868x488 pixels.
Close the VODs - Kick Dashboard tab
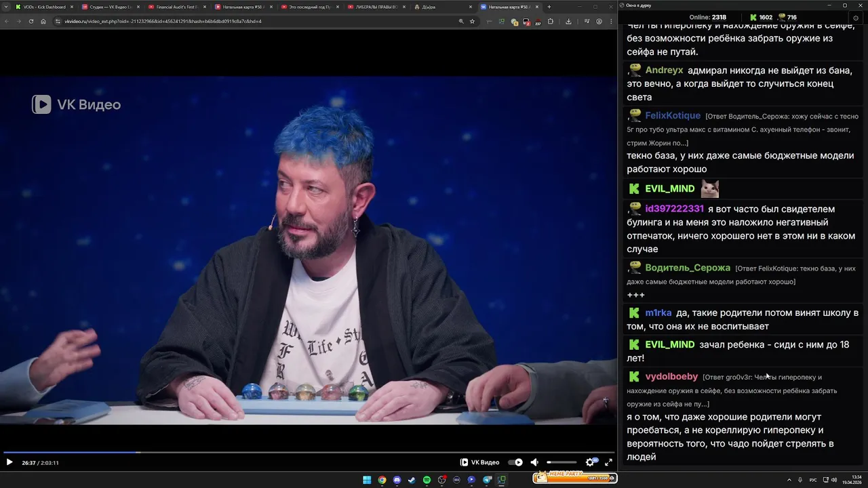coord(71,7)
